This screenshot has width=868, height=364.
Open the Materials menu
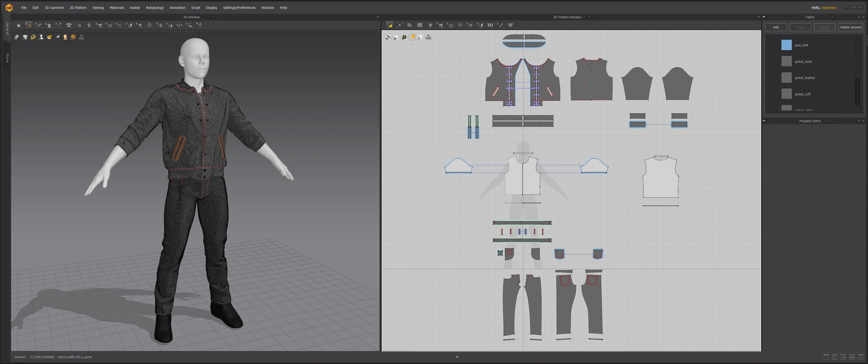tap(117, 8)
